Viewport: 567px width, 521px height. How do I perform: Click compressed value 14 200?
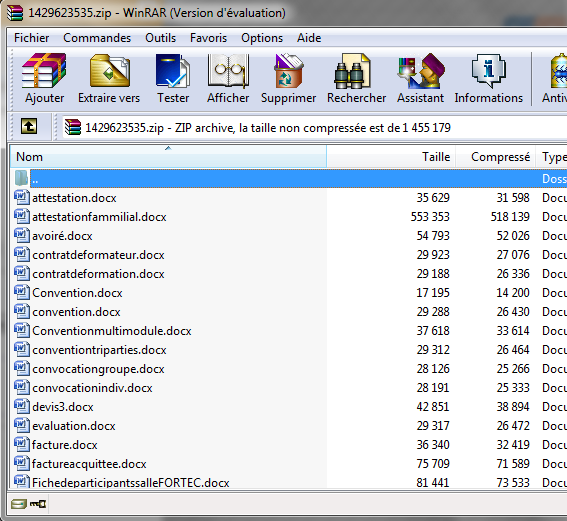[513, 292]
